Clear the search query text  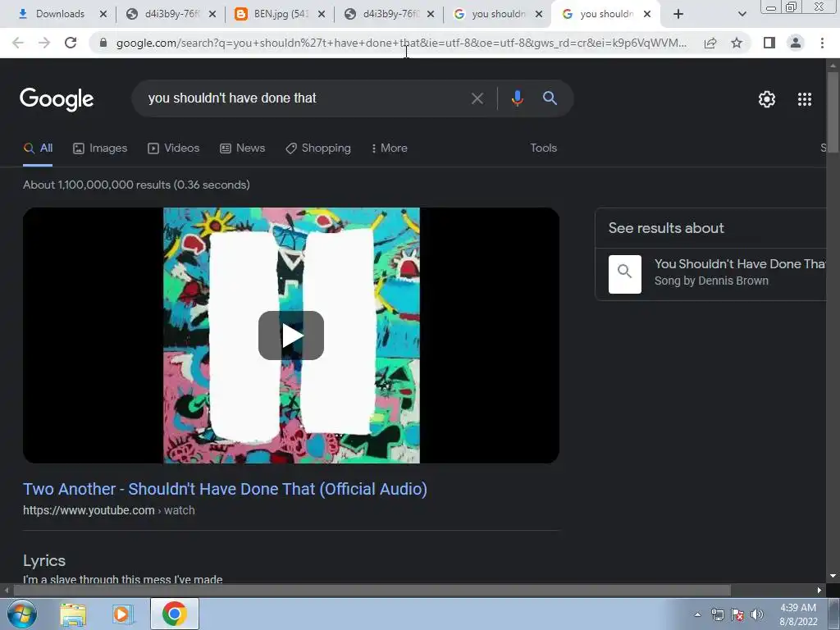pos(477,98)
